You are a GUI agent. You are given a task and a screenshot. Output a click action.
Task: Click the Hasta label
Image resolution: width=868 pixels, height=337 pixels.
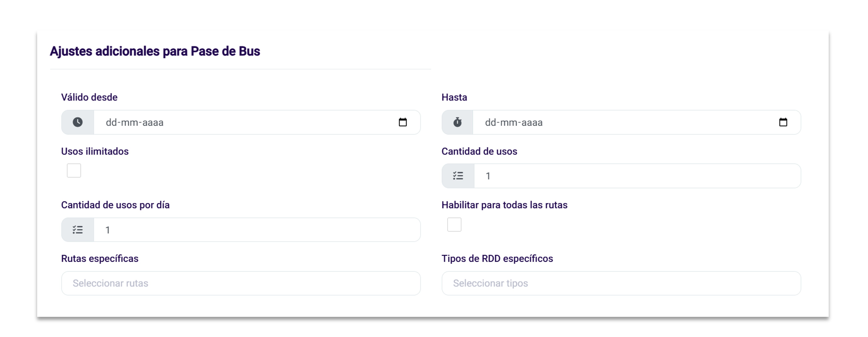454,97
